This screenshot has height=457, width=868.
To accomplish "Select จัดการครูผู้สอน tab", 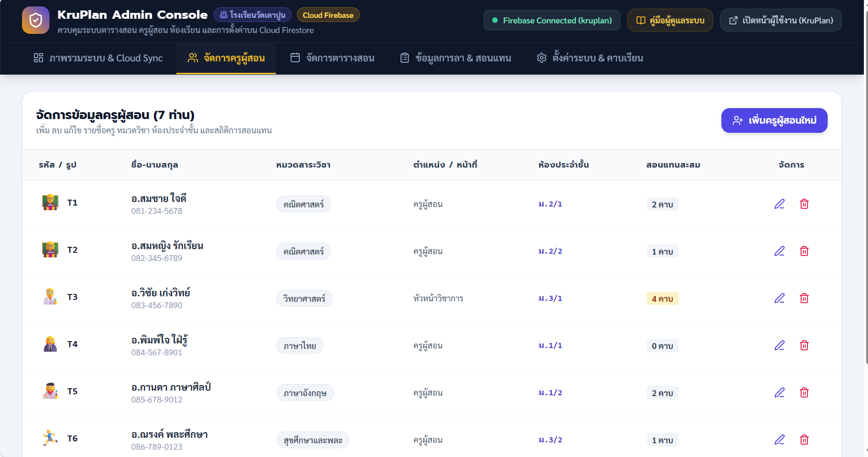I will [x=226, y=58].
